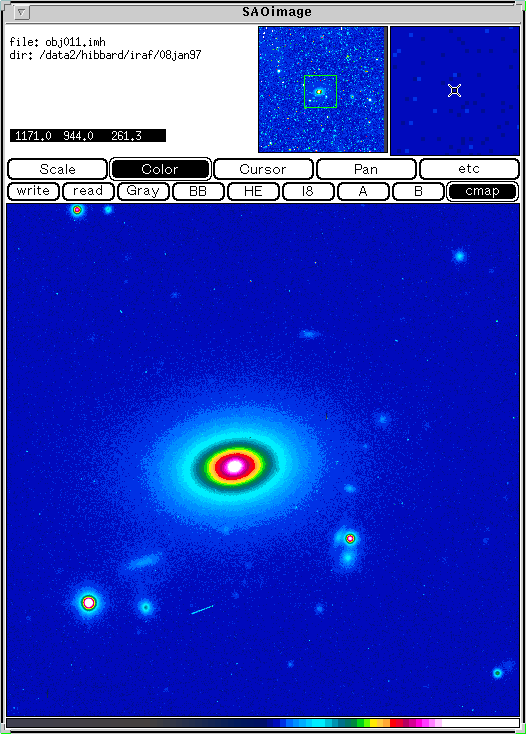526x734 pixels.
Task: Select colormap A
Action: 363,191
